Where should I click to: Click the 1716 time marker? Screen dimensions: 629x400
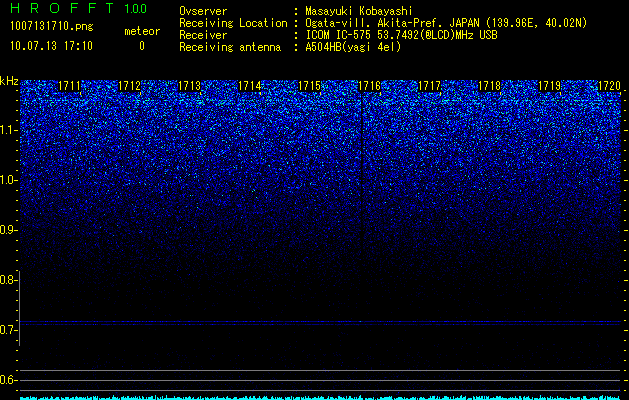(x=369, y=86)
